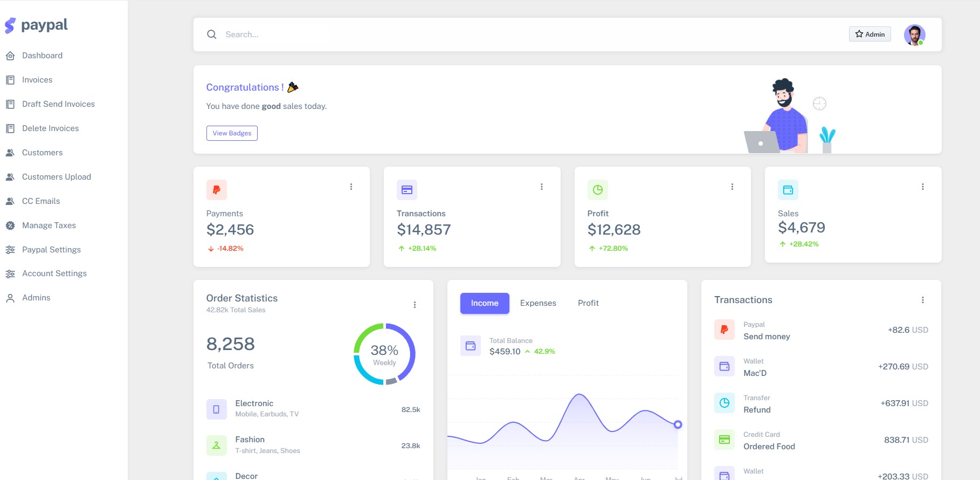Click the Mac'D wallet icon
Viewport: 980px width, 480px height.
[x=724, y=366]
